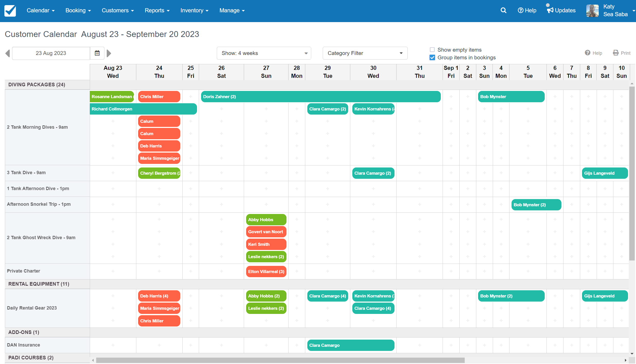
Task: Open the Bob Mynster snorkel trip booking
Action: point(536,204)
